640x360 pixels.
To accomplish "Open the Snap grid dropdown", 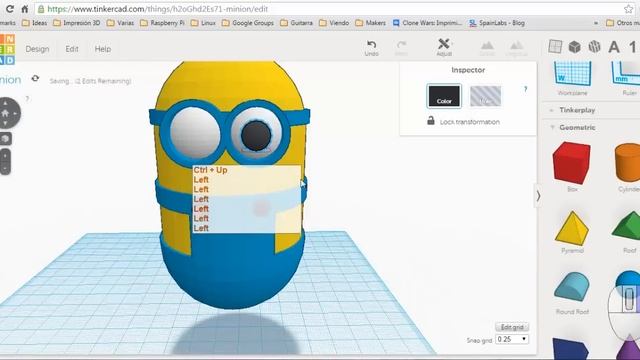I will coord(512,339).
